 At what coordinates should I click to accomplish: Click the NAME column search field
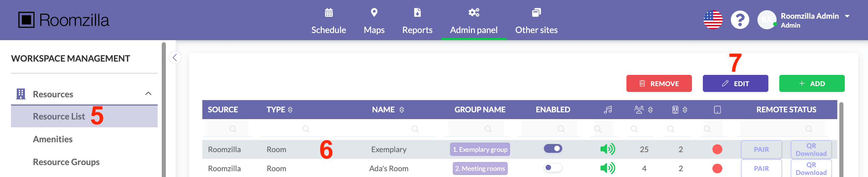point(384,129)
